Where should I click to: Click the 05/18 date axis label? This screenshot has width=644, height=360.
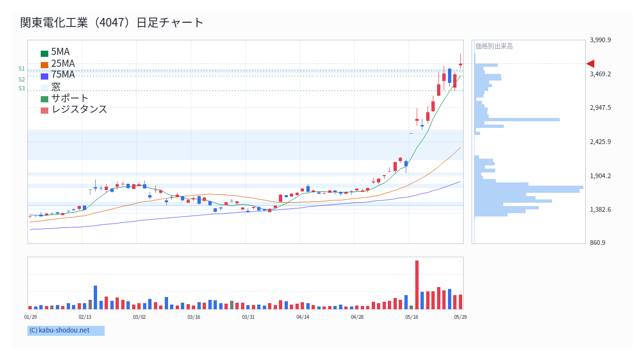point(411,317)
